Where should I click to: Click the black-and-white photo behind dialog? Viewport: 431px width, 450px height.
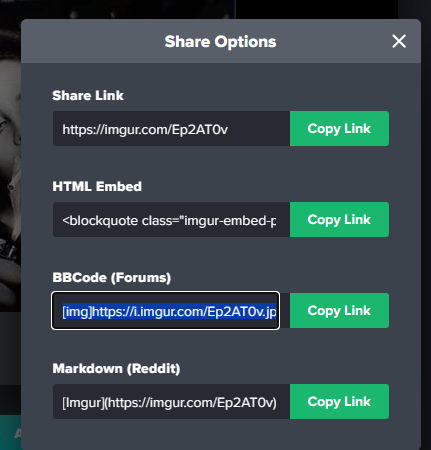point(10,167)
